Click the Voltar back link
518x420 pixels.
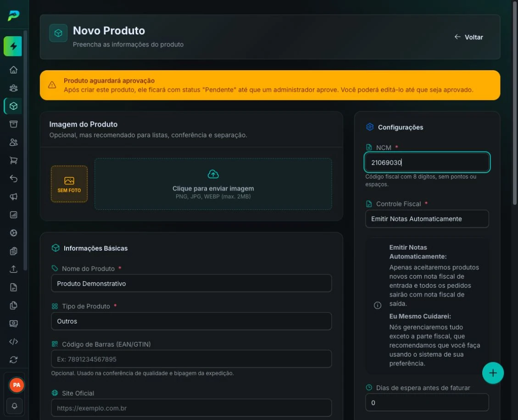pos(468,37)
